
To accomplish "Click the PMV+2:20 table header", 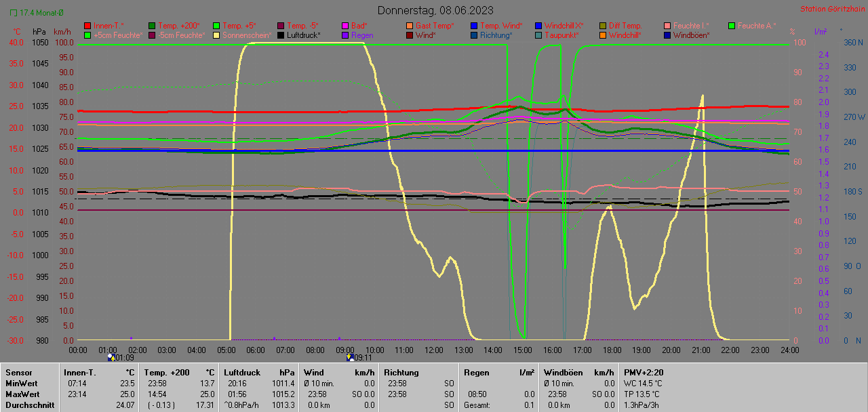I will click(644, 373).
